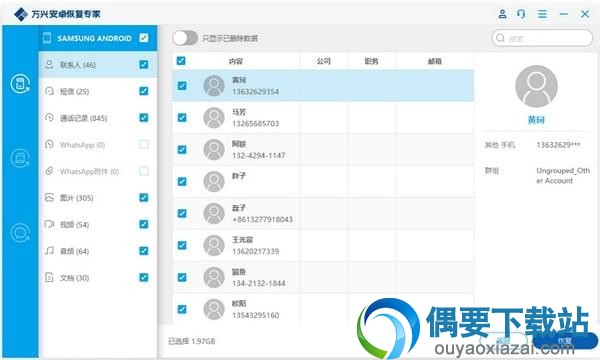
Task: Toggle the show only deleted data switch
Action: point(185,38)
